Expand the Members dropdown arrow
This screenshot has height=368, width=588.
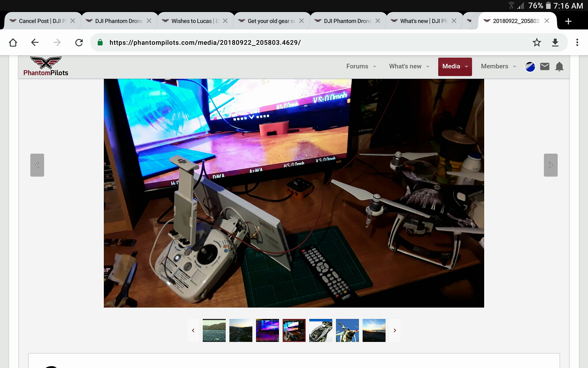514,67
